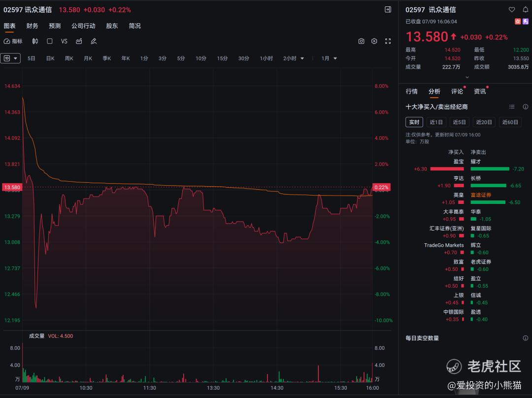Select the 10分 timeframe

pyautogui.click(x=201, y=58)
